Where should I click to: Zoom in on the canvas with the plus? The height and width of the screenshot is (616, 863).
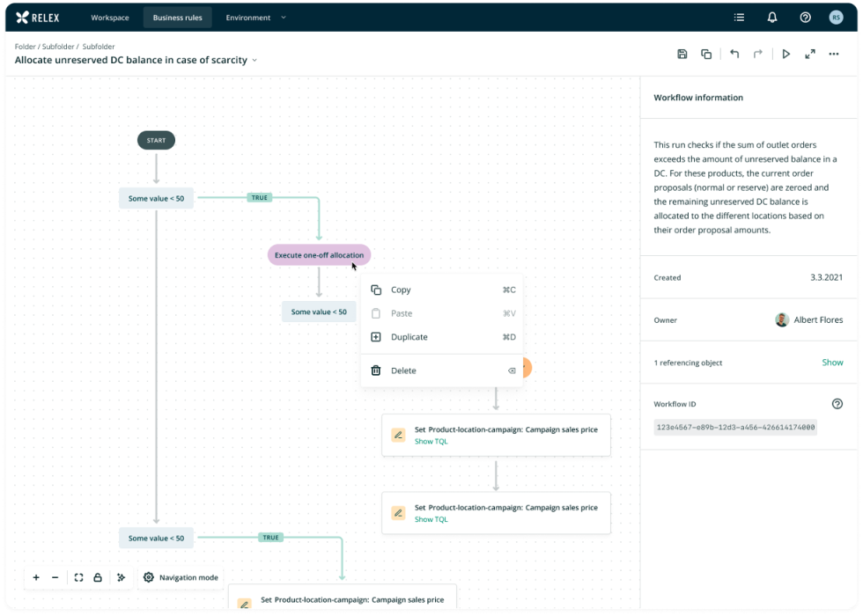click(36, 577)
